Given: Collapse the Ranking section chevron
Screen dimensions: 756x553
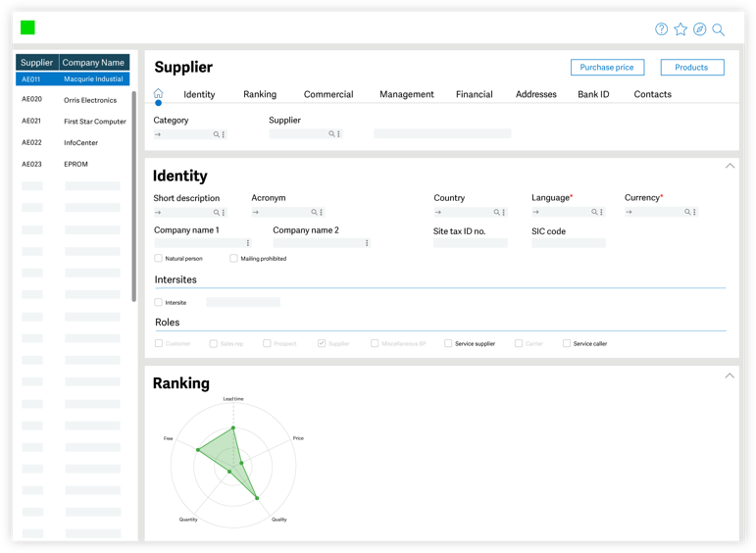Looking at the screenshot, I should tap(730, 376).
